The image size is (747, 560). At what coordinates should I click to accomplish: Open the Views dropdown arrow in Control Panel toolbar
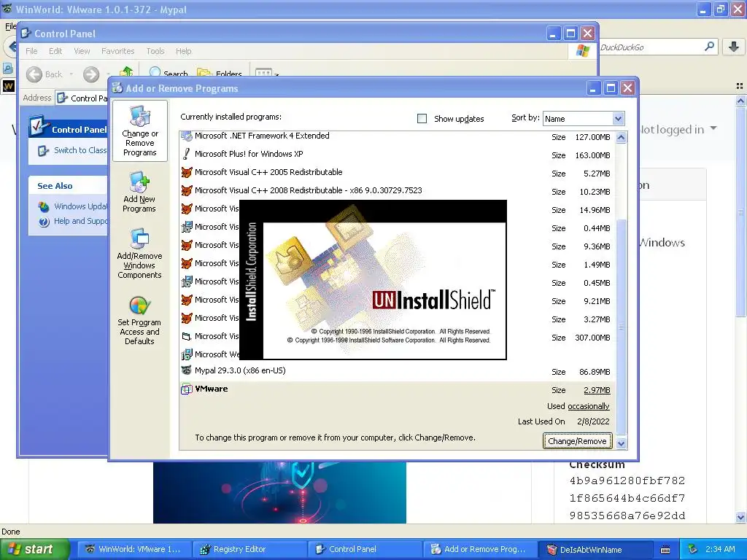coord(276,74)
